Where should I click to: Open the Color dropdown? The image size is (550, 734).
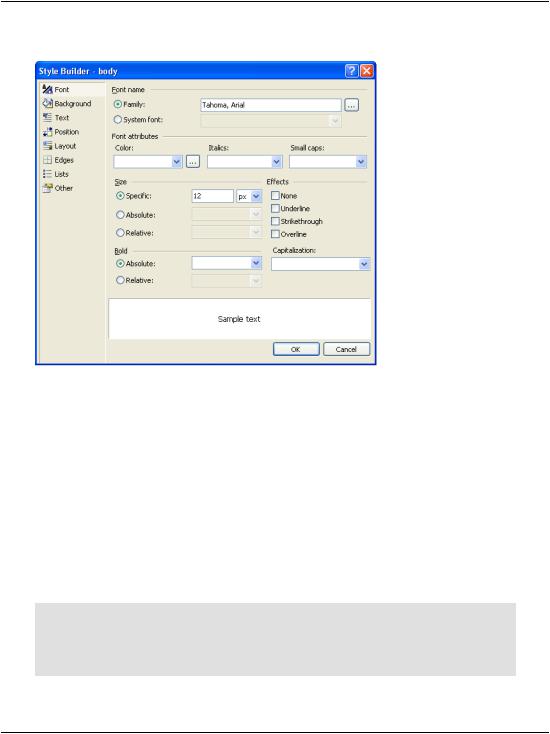pos(176,162)
